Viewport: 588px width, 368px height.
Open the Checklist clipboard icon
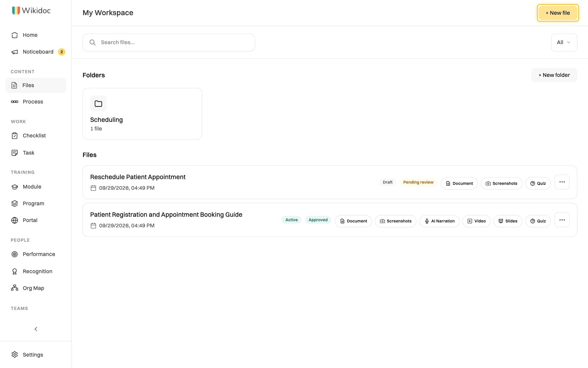14,136
